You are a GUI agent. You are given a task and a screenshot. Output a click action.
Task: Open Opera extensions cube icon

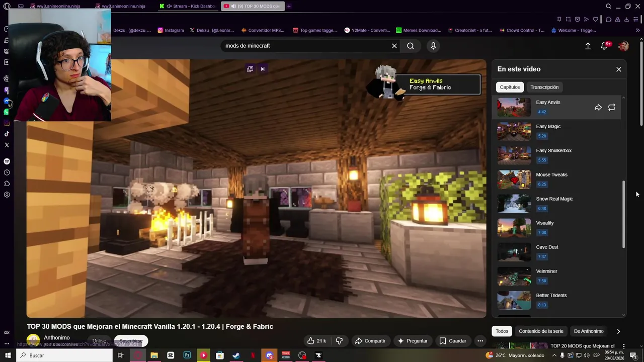(608, 19)
